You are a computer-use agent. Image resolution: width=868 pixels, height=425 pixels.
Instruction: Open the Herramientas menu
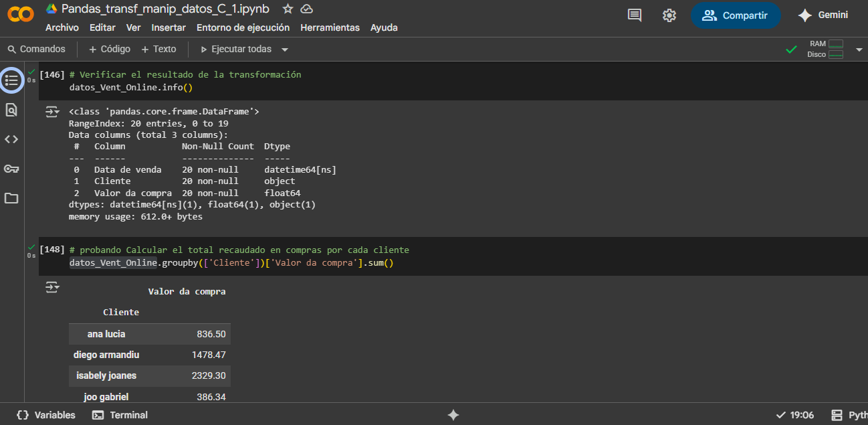pyautogui.click(x=330, y=27)
